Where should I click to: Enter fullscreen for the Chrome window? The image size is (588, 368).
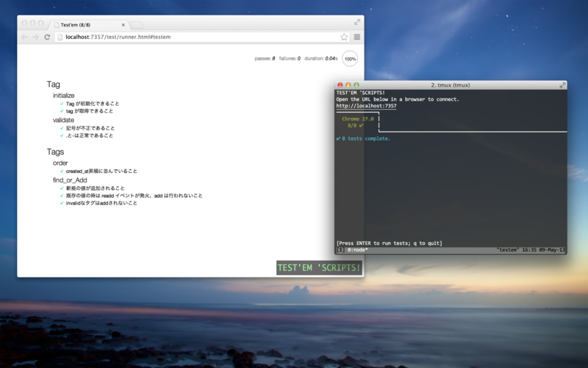[x=357, y=22]
